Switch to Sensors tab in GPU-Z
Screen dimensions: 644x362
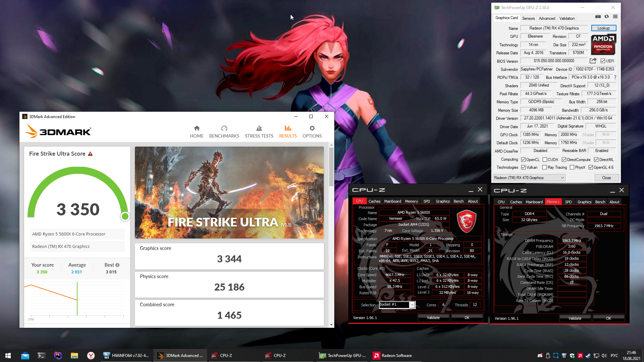coord(528,18)
